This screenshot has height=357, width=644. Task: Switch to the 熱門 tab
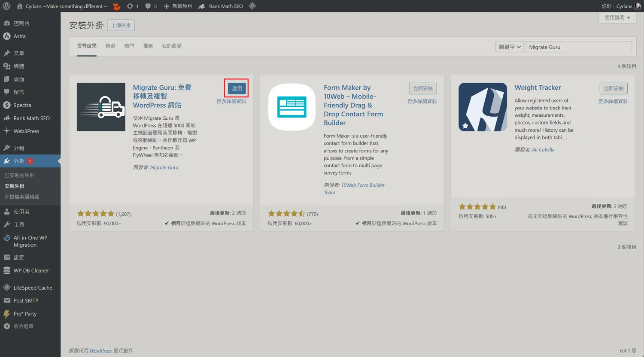(129, 46)
